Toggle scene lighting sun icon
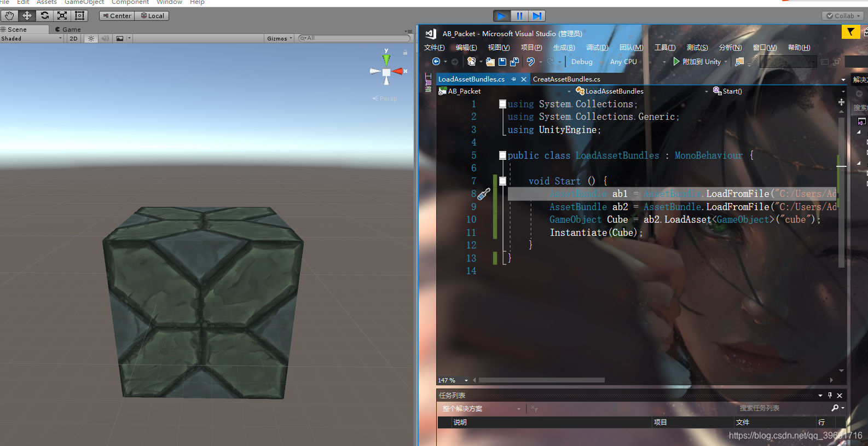The width and height of the screenshot is (868, 446). click(91, 38)
